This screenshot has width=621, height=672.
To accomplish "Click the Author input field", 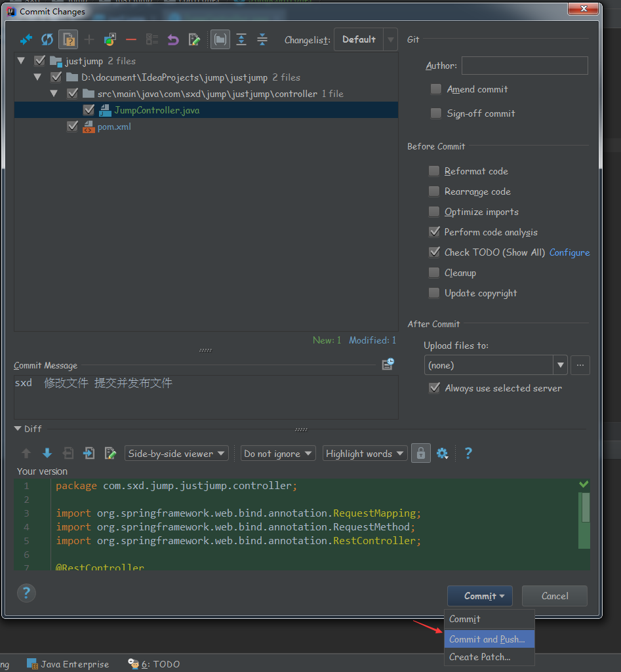I will [x=525, y=66].
